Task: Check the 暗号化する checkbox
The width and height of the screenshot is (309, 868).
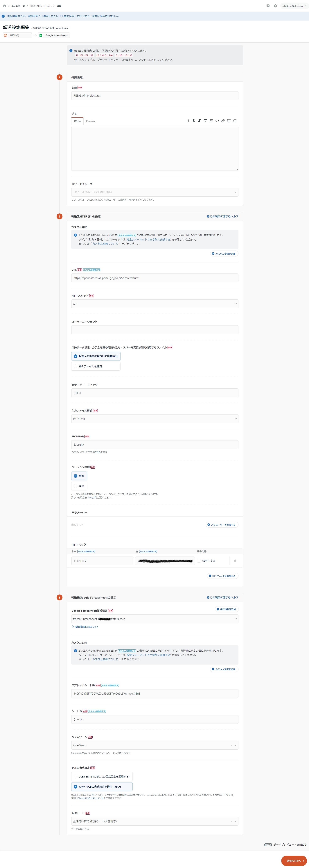Action: click(x=199, y=561)
